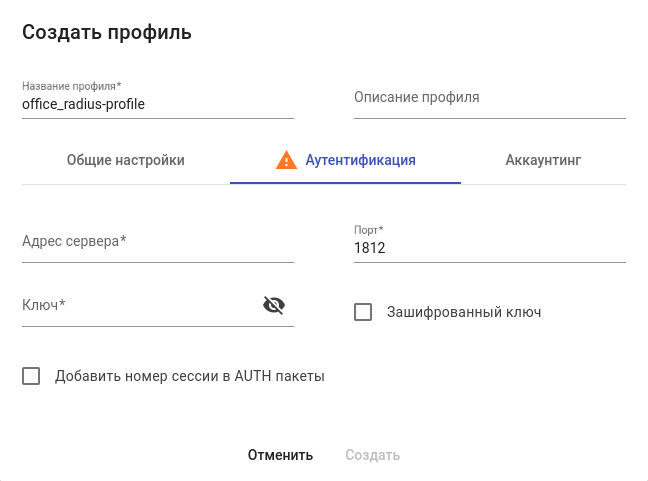Switch to the Общие настройки tab
The height and width of the screenshot is (481, 648).
tap(125, 160)
